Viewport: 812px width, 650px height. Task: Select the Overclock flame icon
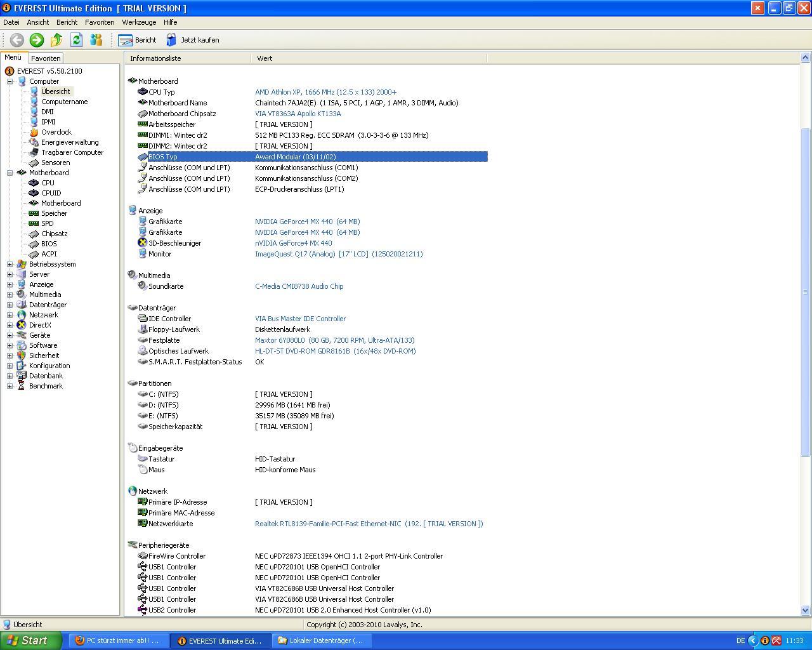pyautogui.click(x=34, y=132)
